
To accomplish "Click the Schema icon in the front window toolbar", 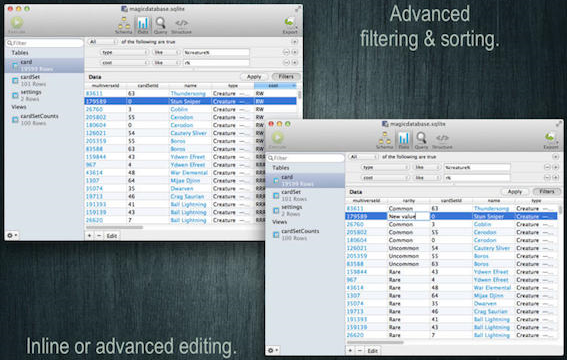I will pos(384,140).
